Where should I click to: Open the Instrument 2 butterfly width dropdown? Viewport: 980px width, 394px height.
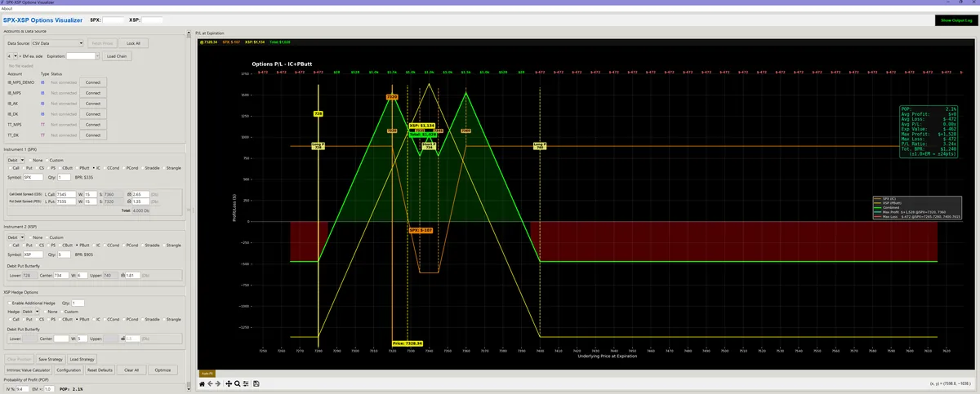pyautogui.click(x=82, y=275)
